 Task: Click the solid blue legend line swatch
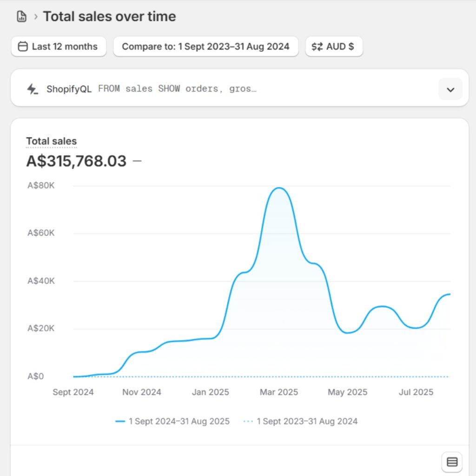point(120,421)
